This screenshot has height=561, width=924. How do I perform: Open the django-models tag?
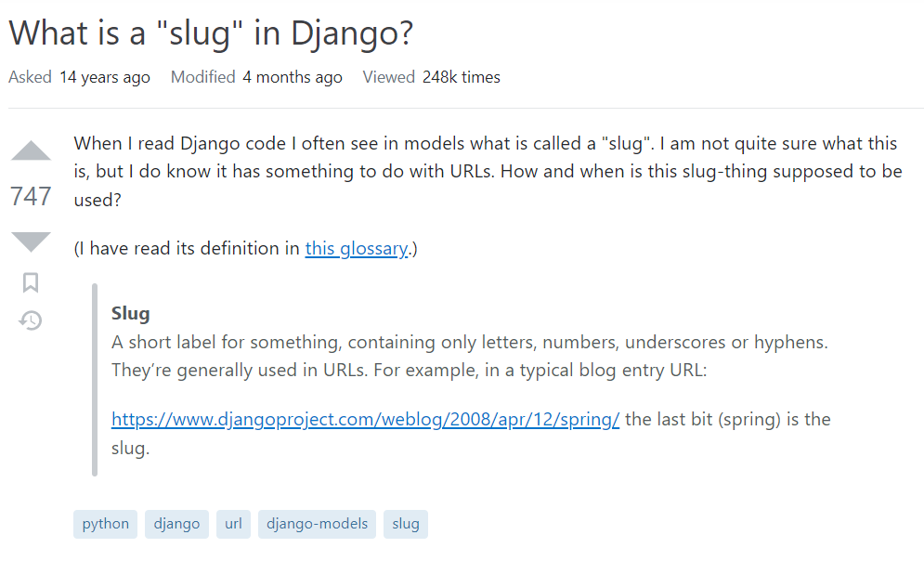pos(317,524)
